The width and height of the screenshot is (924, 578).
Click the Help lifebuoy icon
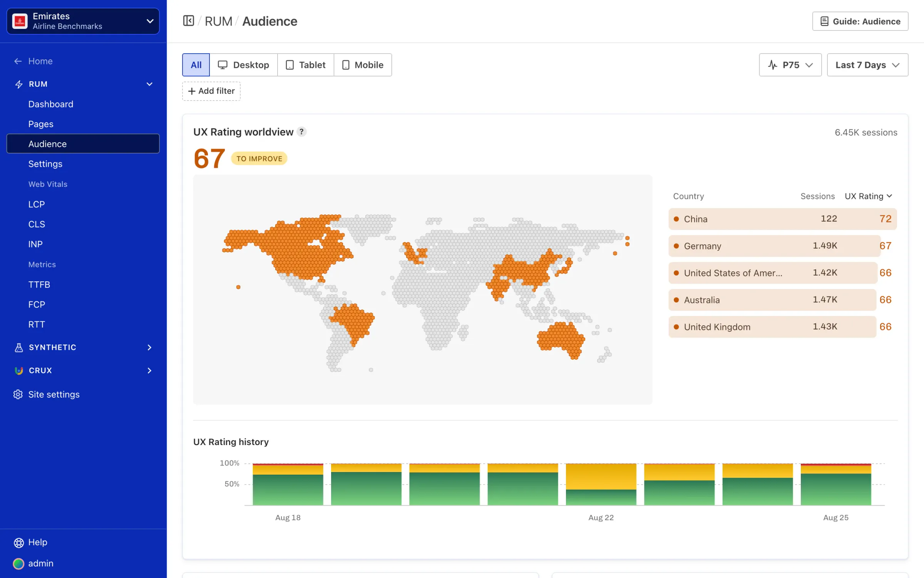coord(19,543)
